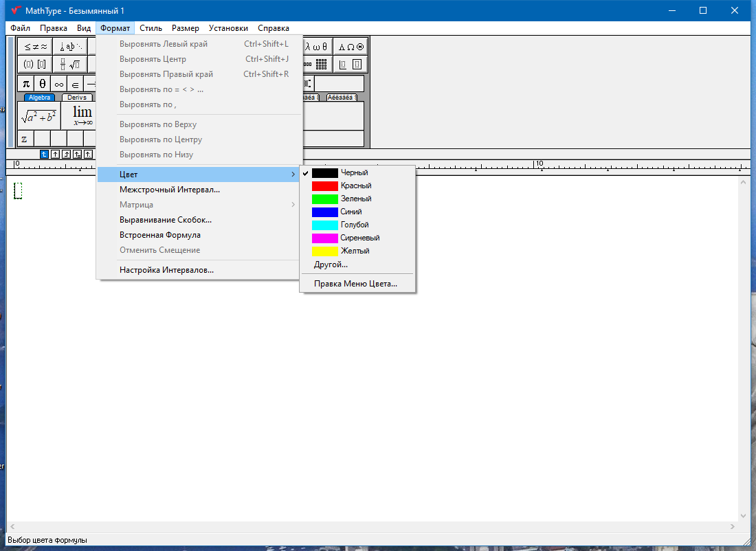Screen dimensions: 756x551
Task: Open the Установки menu
Action: click(229, 28)
